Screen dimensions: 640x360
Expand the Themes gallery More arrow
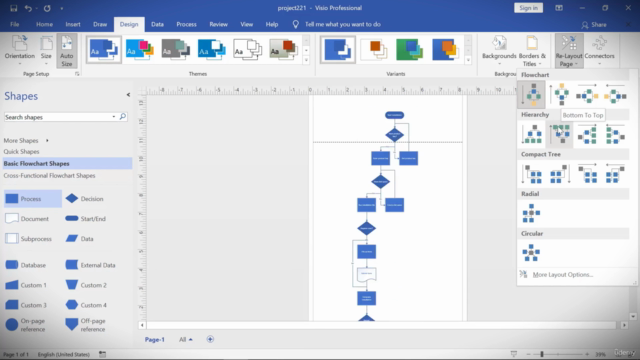(x=306, y=60)
